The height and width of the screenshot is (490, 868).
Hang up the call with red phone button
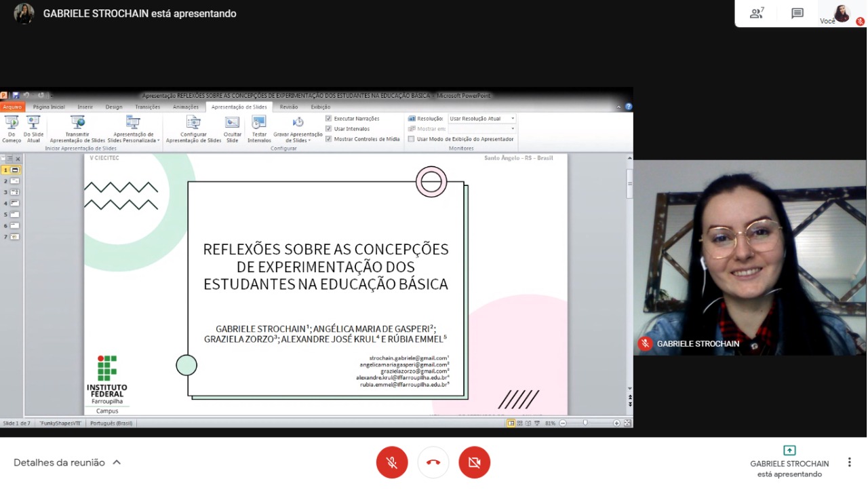pos(433,462)
